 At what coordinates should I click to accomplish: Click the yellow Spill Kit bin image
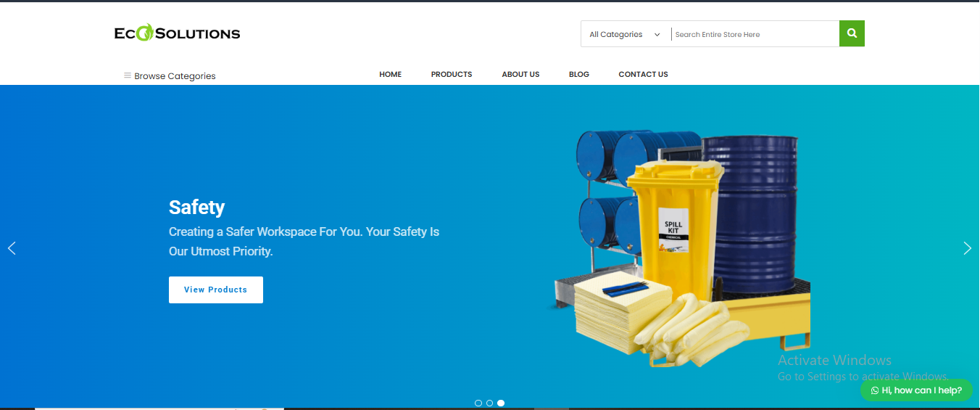(x=672, y=225)
